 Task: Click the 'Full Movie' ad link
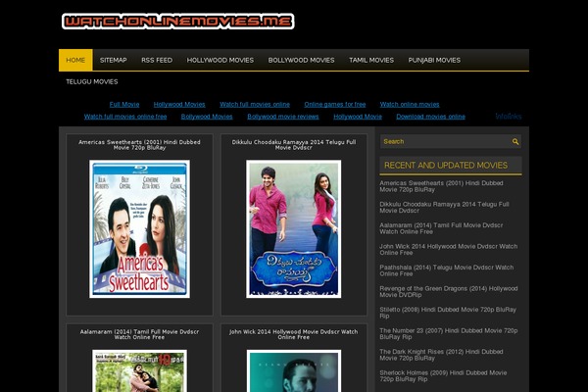tap(124, 104)
